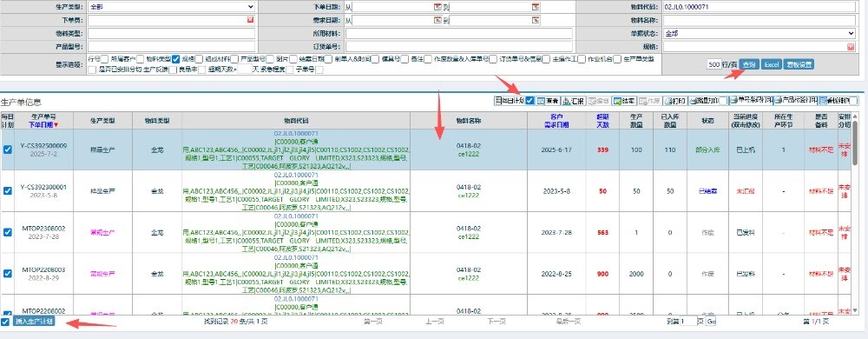Click the Go page button
Image resolution: width=868 pixels, height=339 pixels.
pos(712,322)
